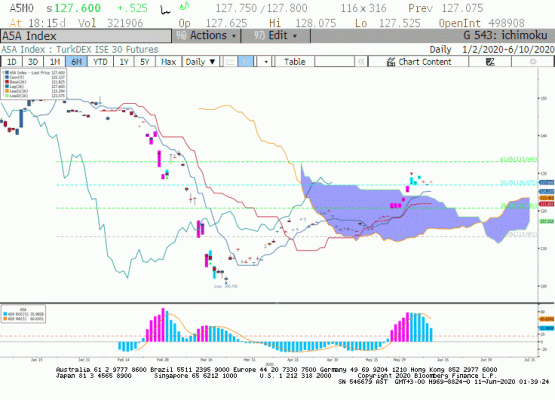This screenshot has height=400, width=555.
Task: Click the orange ADX MA value tag
Action: (x=547, y=319)
